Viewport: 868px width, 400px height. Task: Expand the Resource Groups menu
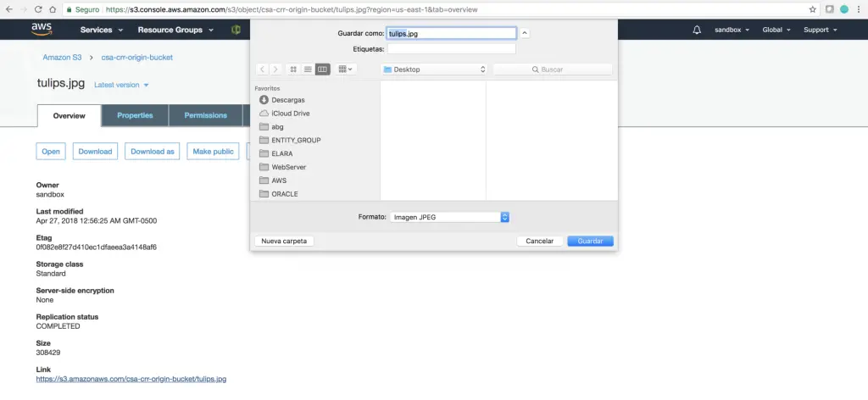pyautogui.click(x=175, y=30)
